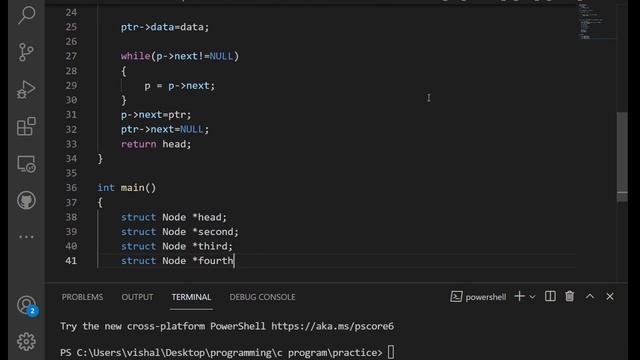Open the Search view in activity bar
This screenshot has width=640, height=360.
pyautogui.click(x=27, y=16)
